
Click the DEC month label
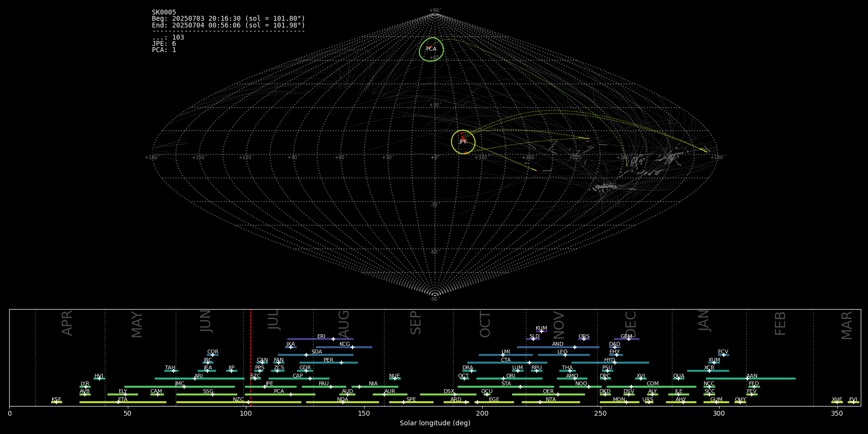[631, 324]
